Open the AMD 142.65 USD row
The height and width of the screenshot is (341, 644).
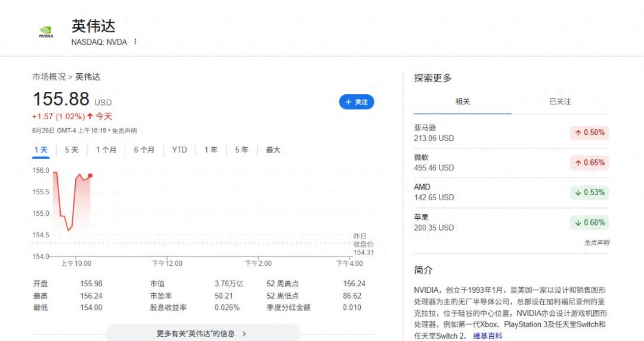512,193
